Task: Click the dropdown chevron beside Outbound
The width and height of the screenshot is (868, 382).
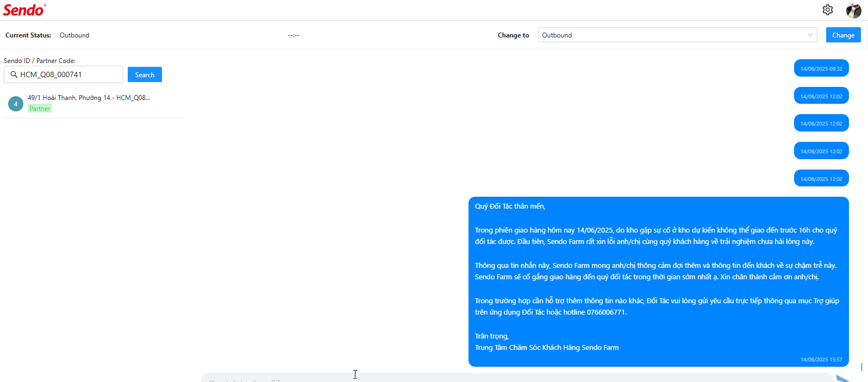Action: [x=810, y=35]
